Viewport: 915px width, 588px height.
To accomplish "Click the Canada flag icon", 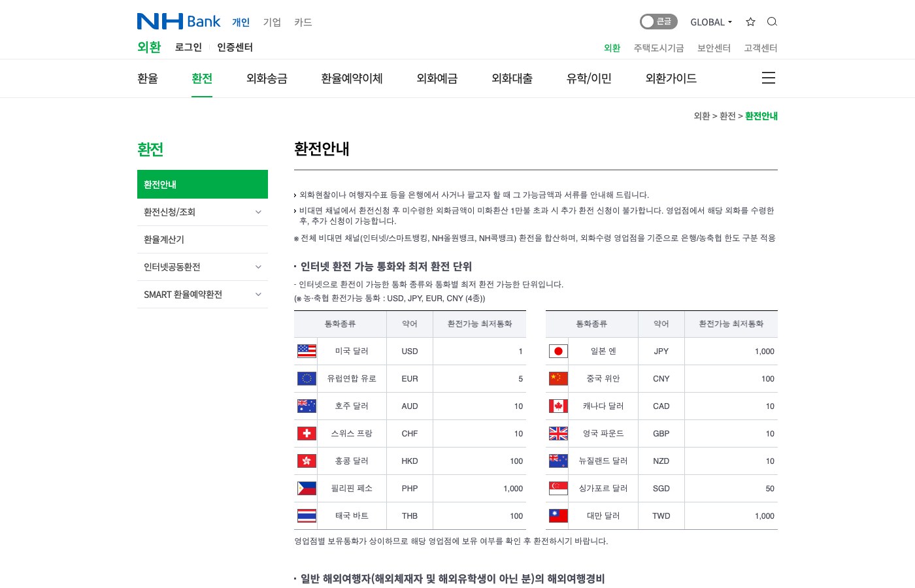I will (558, 406).
